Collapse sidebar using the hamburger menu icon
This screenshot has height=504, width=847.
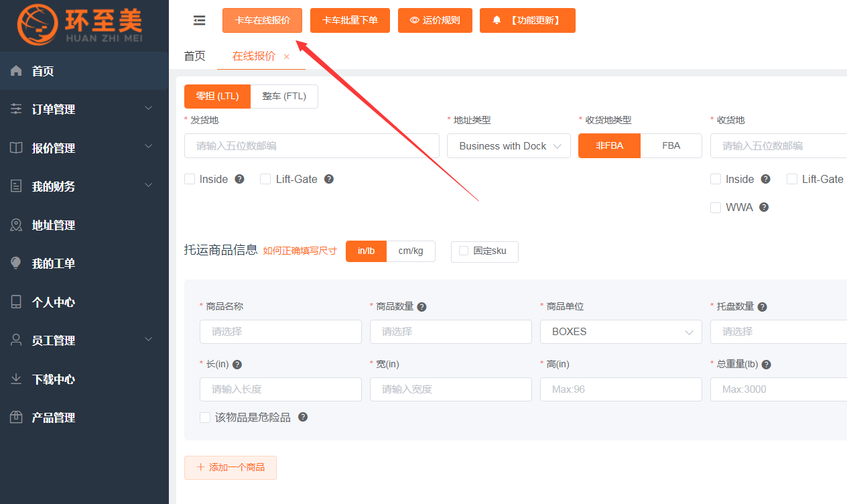tap(199, 21)
